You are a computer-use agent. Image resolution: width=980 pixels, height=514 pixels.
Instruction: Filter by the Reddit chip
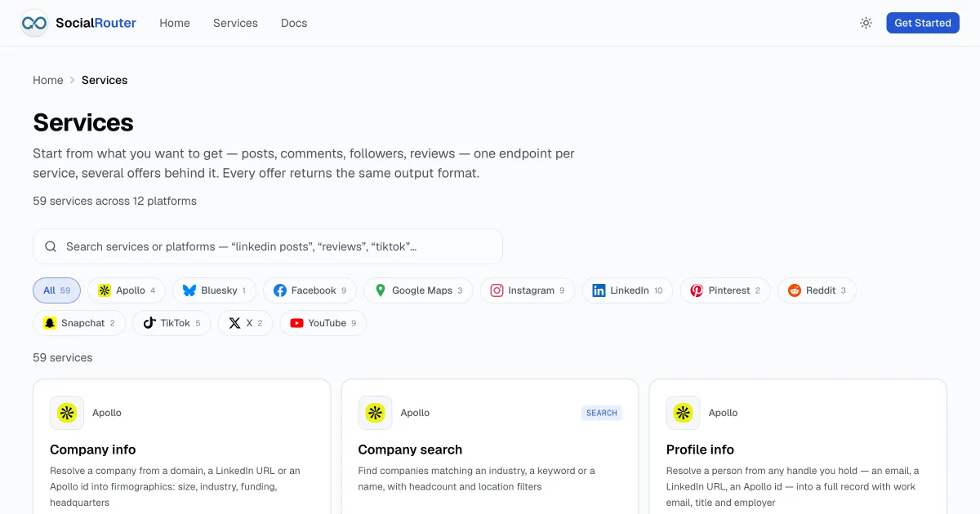point(817,290)
